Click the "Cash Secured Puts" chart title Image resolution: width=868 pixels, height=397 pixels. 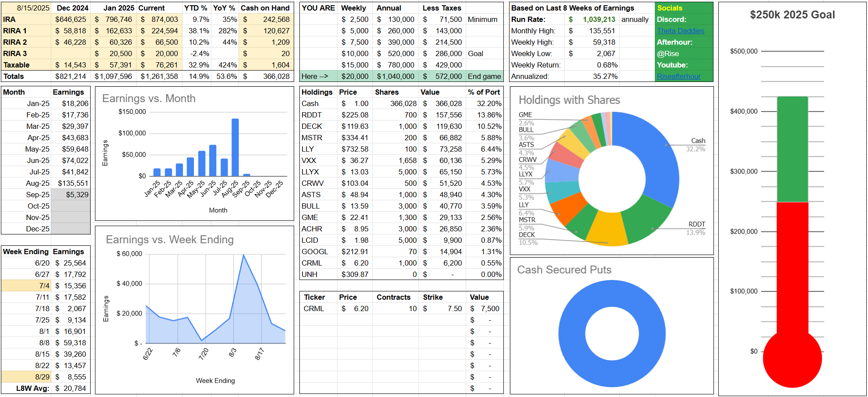564,269
